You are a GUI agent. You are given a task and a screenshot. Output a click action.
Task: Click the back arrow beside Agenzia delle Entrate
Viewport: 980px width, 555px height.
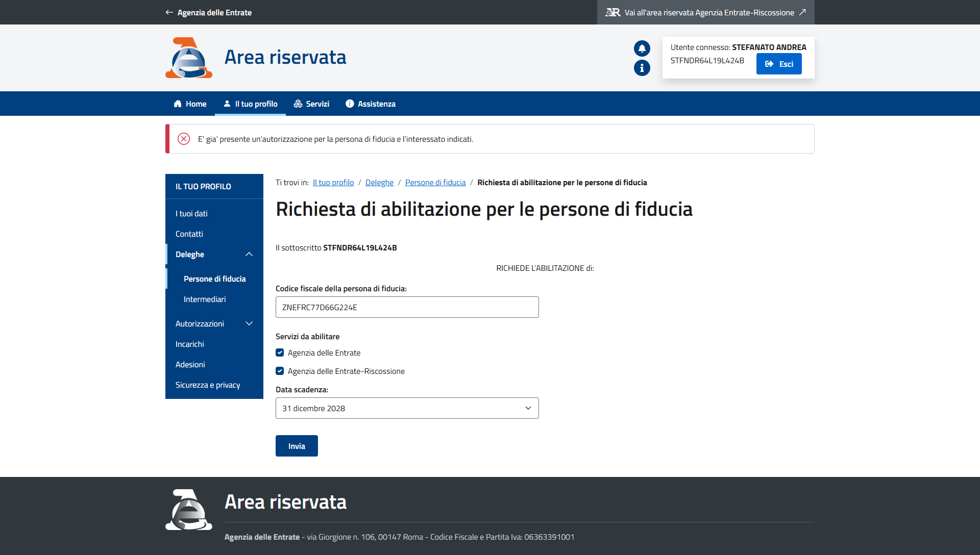(x=169, y=12)
